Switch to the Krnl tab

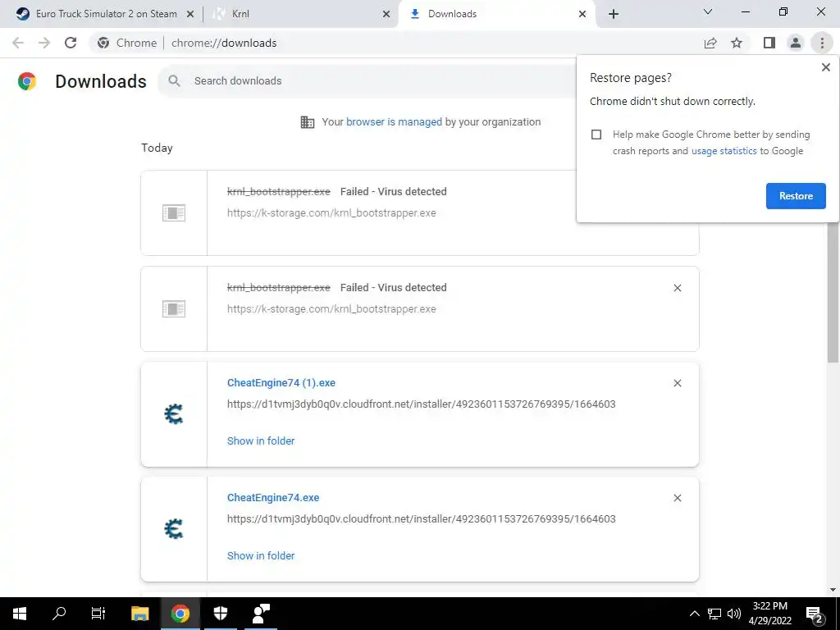[x=300, y=14]
